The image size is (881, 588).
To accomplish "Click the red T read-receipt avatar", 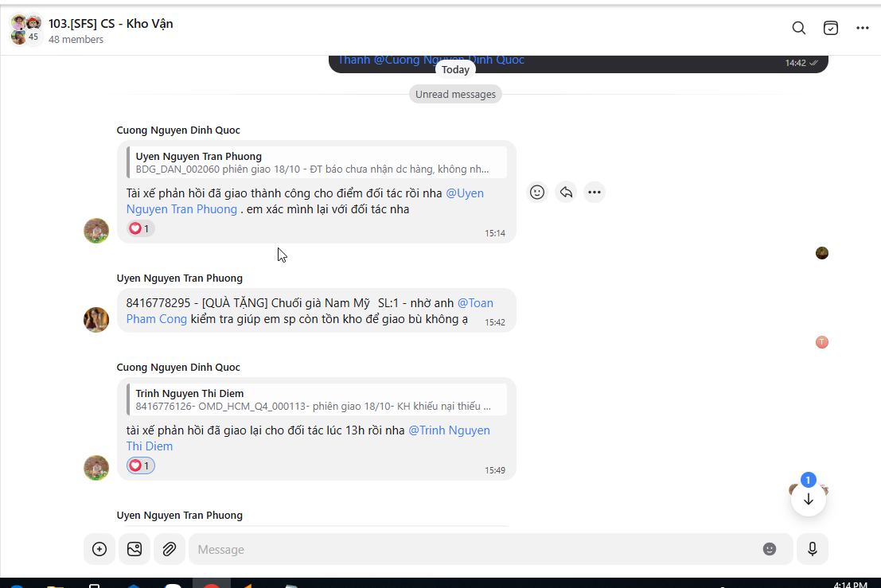I will (x=822, y=342).
